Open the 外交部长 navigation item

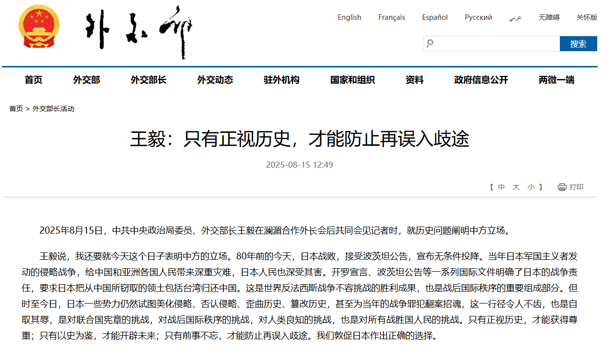pyautogui.click(x=149, y=80)
